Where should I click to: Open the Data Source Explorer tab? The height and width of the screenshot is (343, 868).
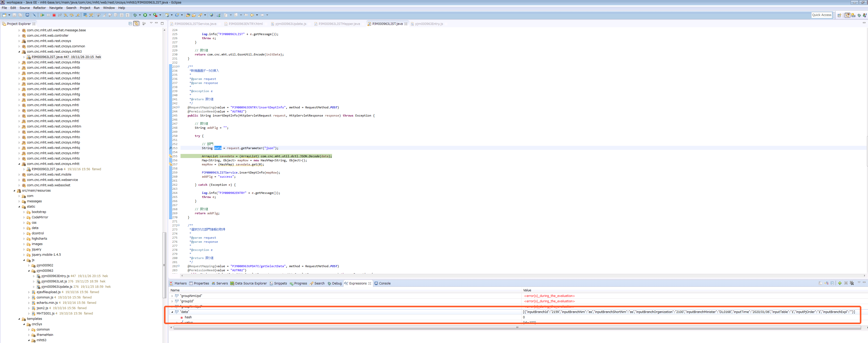[x=249, y=283]
